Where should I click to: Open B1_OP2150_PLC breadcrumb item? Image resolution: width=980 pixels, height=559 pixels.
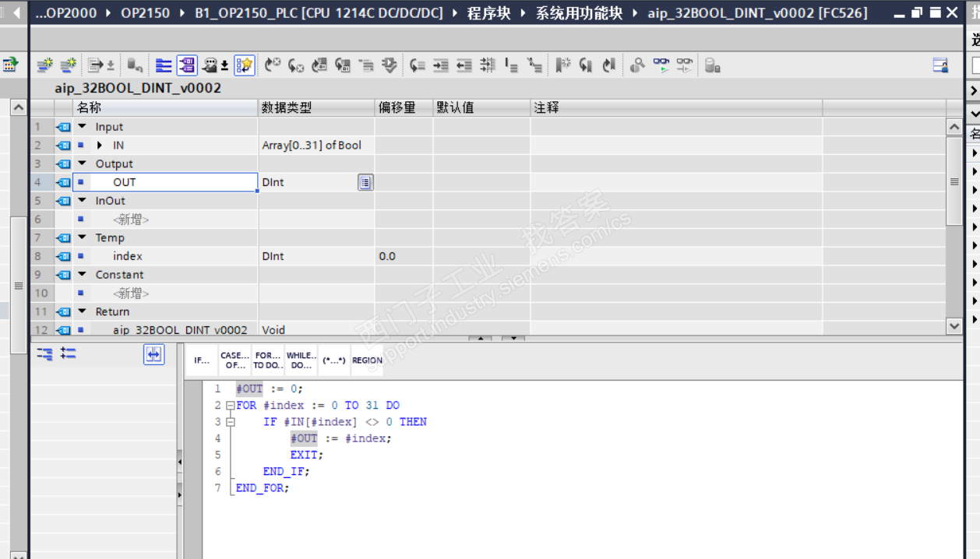click(x=319, y=13)
